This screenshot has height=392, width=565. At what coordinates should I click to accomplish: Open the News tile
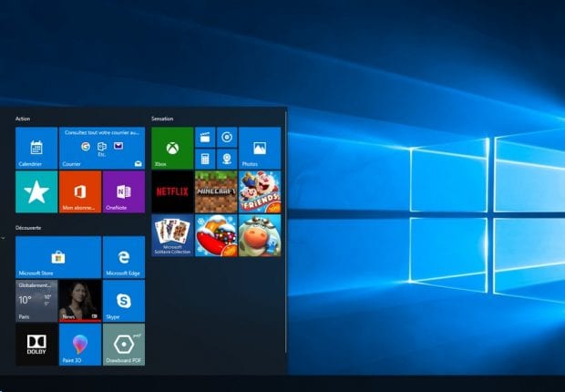point(80,301)
